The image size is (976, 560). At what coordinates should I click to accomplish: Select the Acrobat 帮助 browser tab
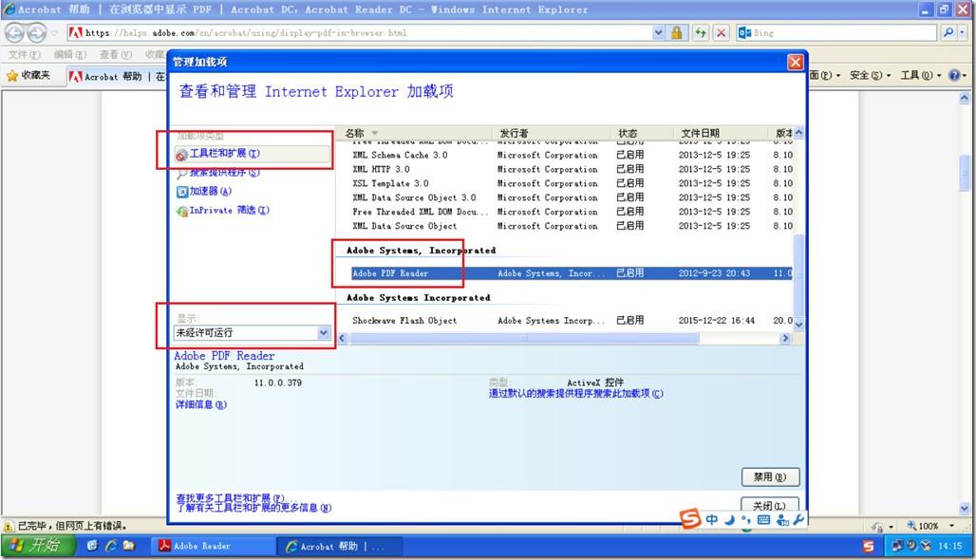click(117, 77)
